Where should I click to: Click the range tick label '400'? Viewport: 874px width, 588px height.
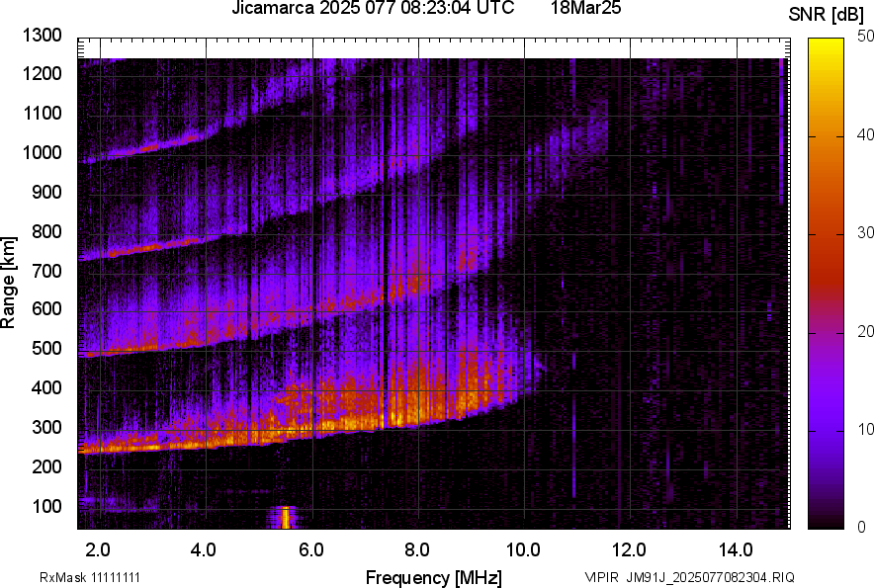tap(46, 387)
